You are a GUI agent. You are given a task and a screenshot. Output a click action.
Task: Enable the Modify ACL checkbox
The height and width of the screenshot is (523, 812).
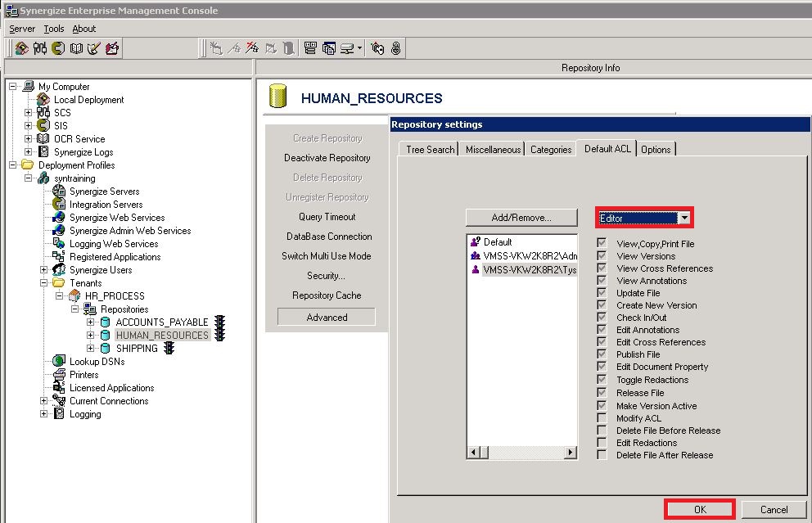pos(602,417)
